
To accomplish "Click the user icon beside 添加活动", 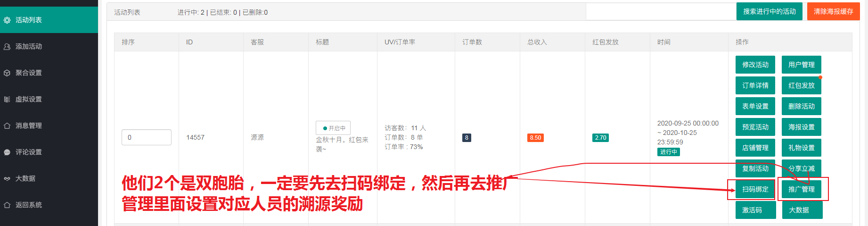I will [7, 47].
